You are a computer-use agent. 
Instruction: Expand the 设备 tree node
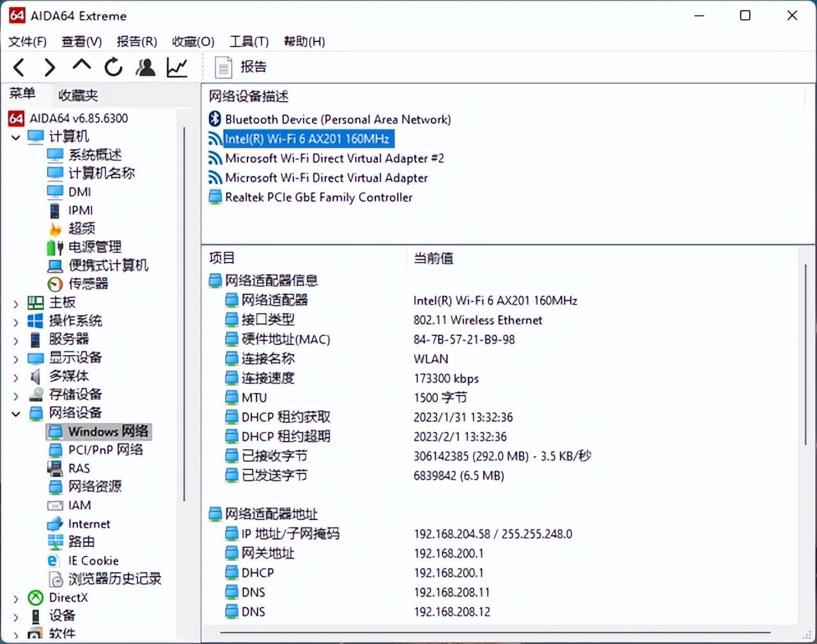click(16, 617)
